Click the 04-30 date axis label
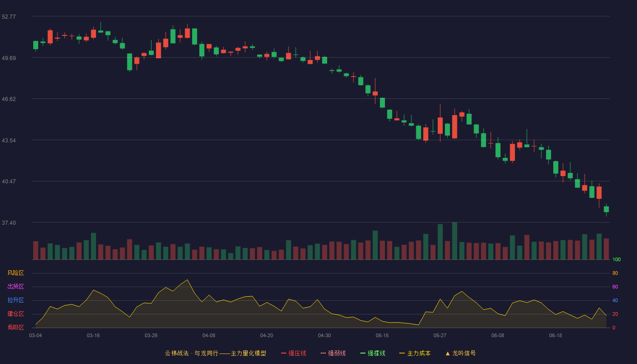 324,335
